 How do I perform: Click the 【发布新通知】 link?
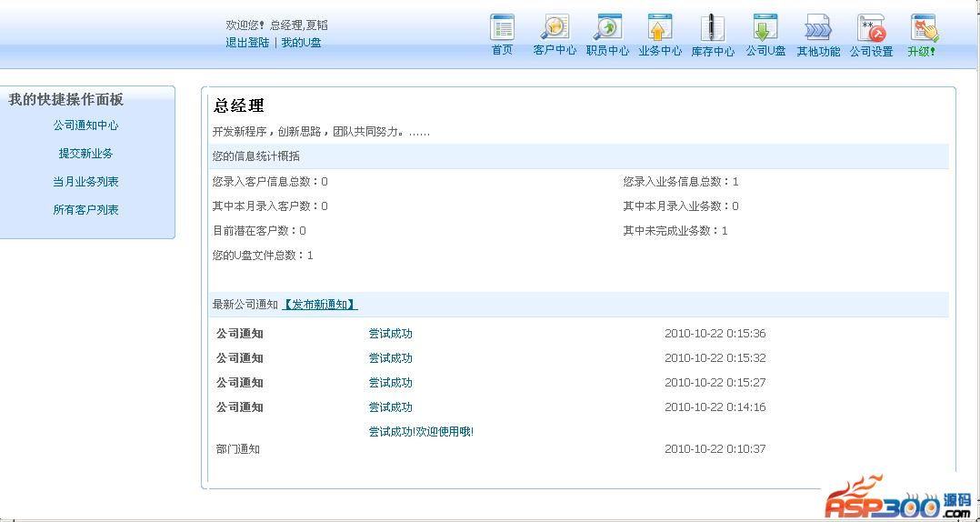[x=320, y=305]
